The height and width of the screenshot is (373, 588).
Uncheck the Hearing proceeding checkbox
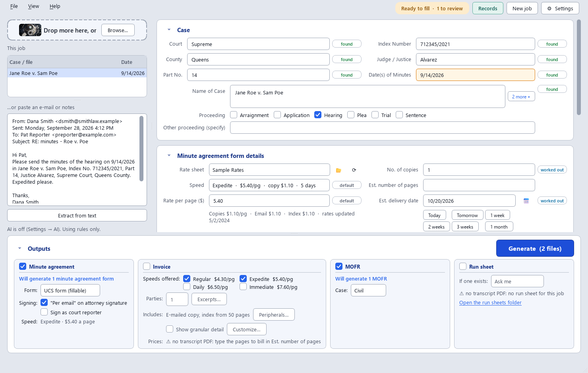[x=318, y=115]
